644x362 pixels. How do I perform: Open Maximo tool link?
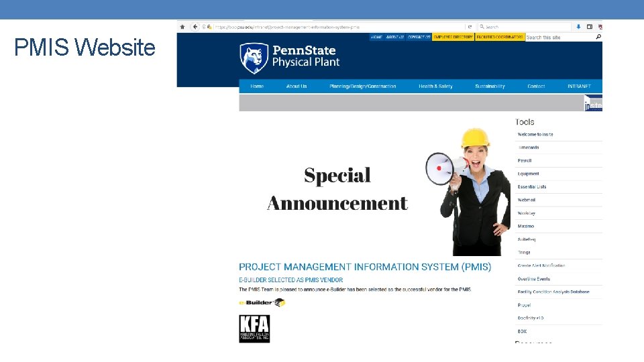point(526,227)
